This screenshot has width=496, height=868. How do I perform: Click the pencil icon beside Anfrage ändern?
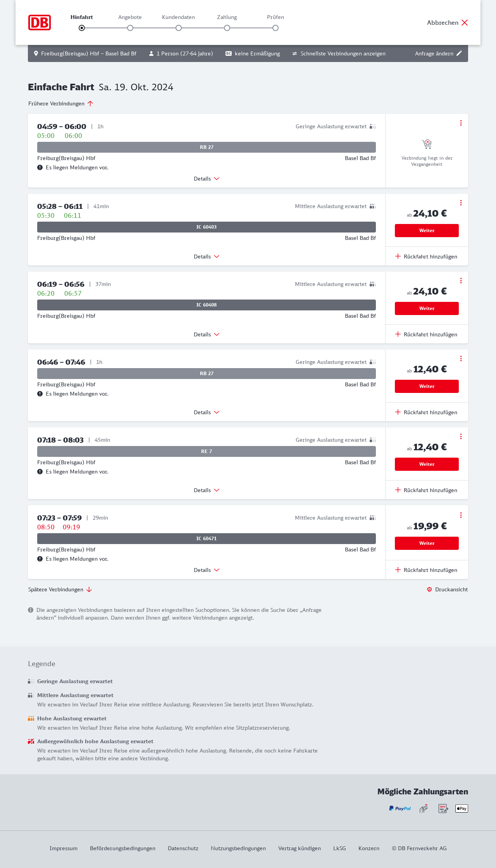tap(459, 53)
